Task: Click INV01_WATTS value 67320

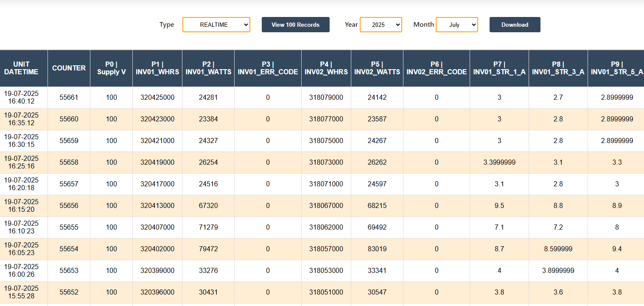Action: 208,206
